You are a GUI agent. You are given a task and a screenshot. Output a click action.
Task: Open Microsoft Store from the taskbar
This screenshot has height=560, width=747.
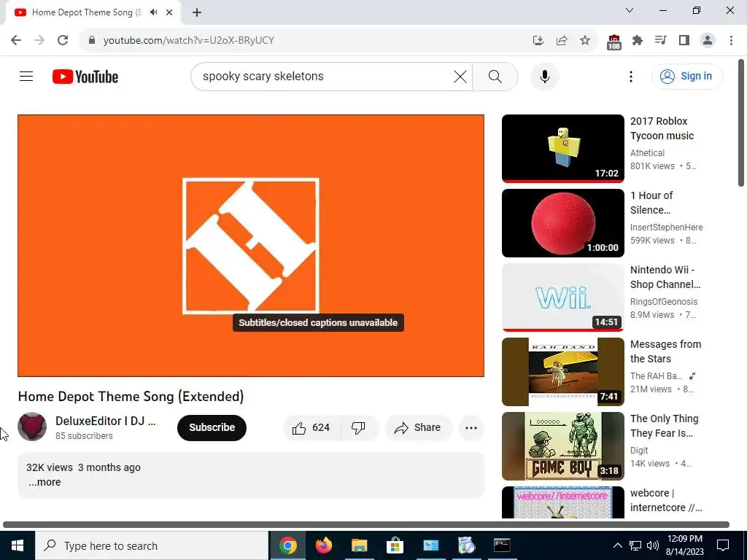(x=395, y=545)
